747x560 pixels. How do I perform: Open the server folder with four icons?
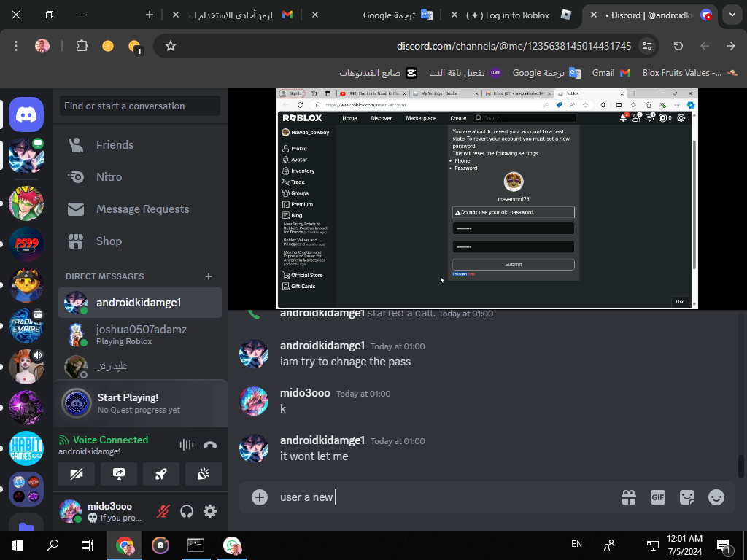(x=26, y=489)
